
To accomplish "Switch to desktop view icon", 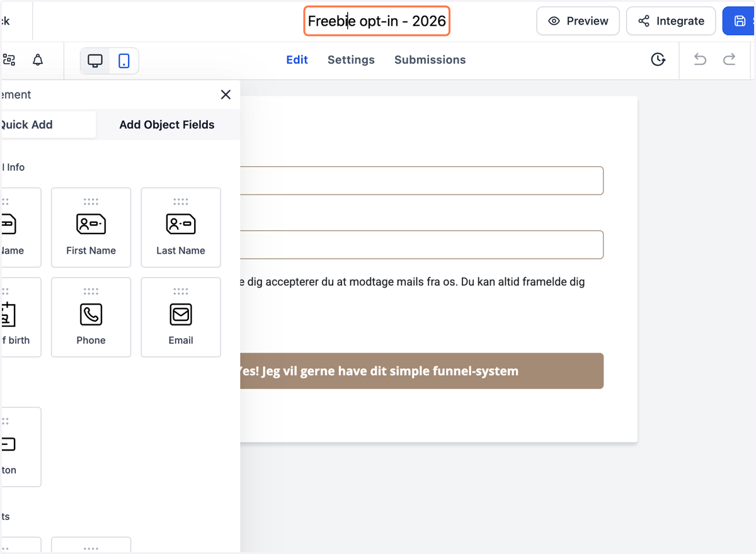I will pos(95,61).
